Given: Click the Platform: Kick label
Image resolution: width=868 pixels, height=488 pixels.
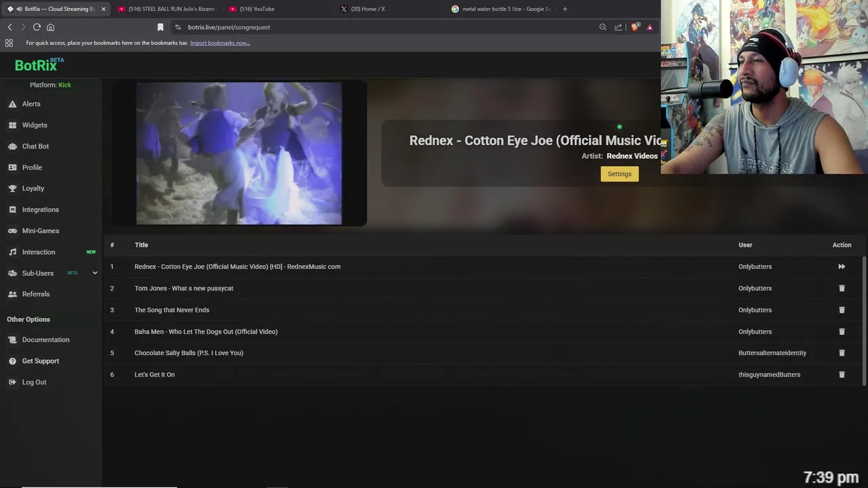Looking at the screenshot, I should point(50,85).
